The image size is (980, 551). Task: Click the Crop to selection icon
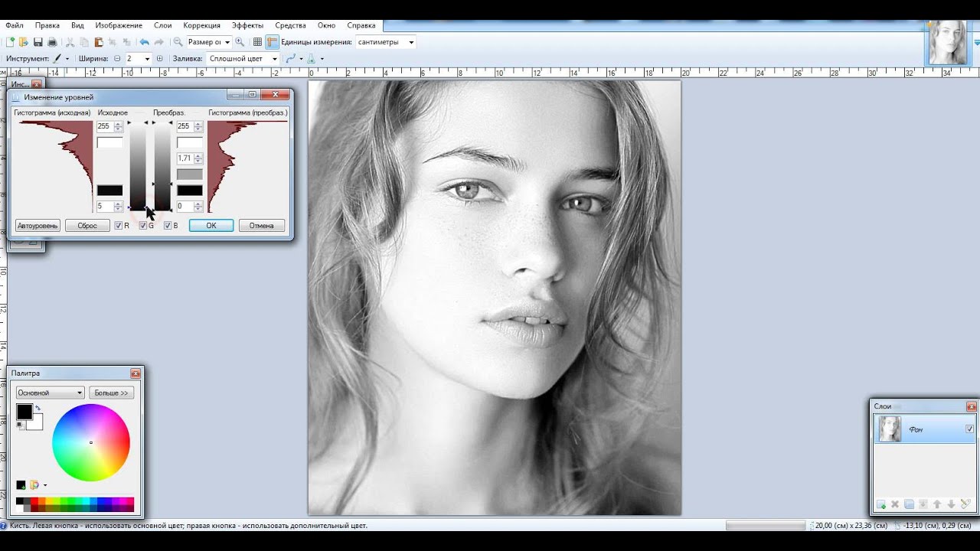(112, 42)
